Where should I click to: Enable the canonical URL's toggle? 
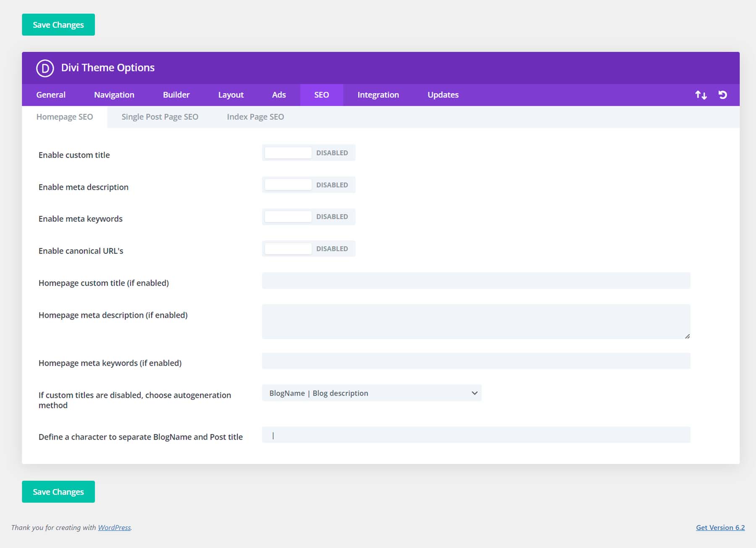[x=288, y=248]
